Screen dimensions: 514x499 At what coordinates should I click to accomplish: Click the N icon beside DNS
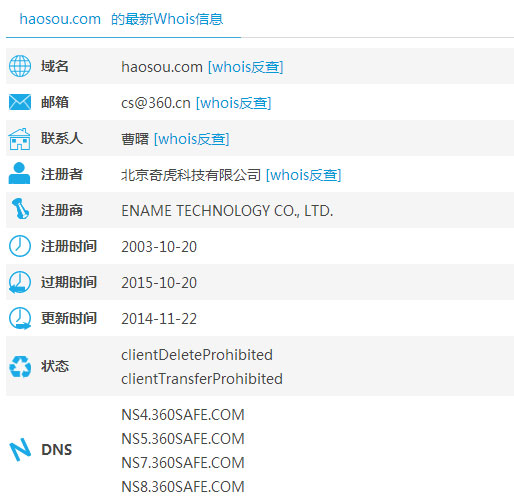20,450
